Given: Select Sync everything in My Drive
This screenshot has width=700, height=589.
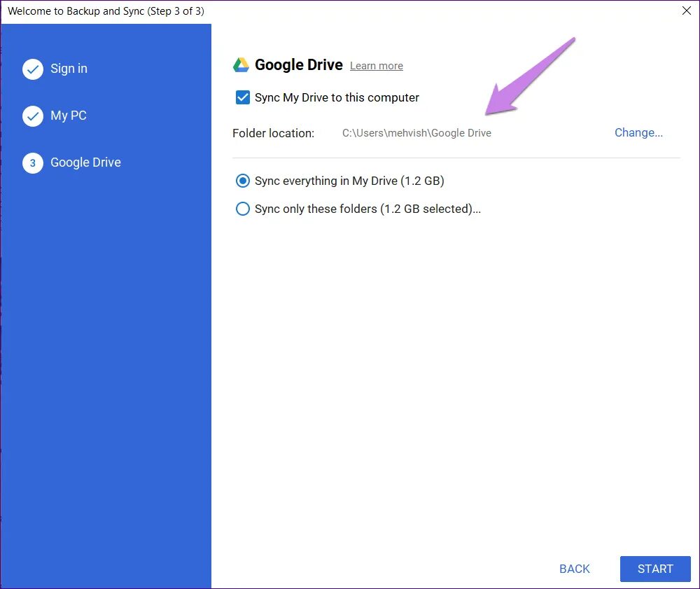Looking at the screenshot, I should (x=242, y=181).
